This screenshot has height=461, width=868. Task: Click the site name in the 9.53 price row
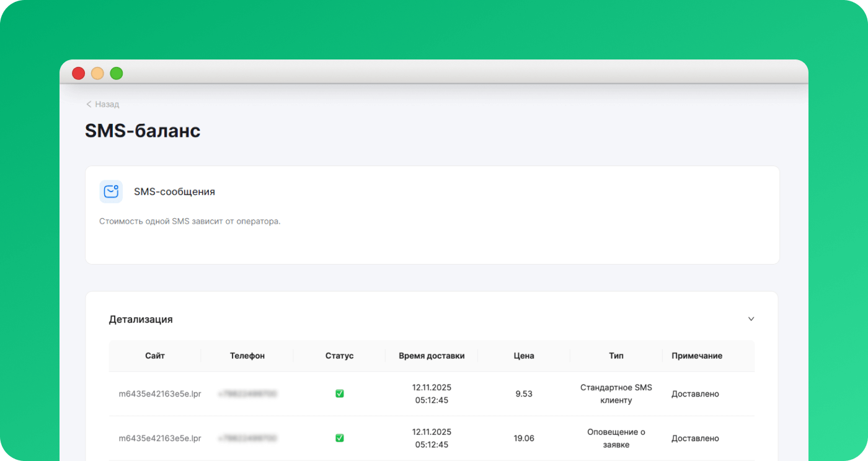coord(160,394)
